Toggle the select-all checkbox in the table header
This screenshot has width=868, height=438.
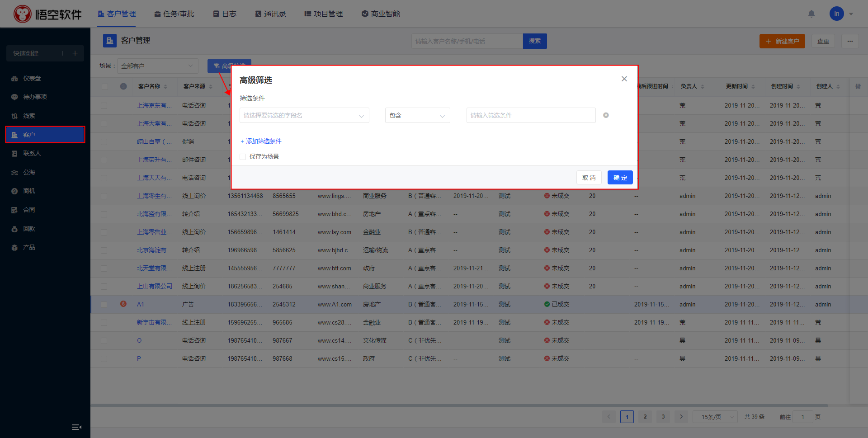coord(104,86)
